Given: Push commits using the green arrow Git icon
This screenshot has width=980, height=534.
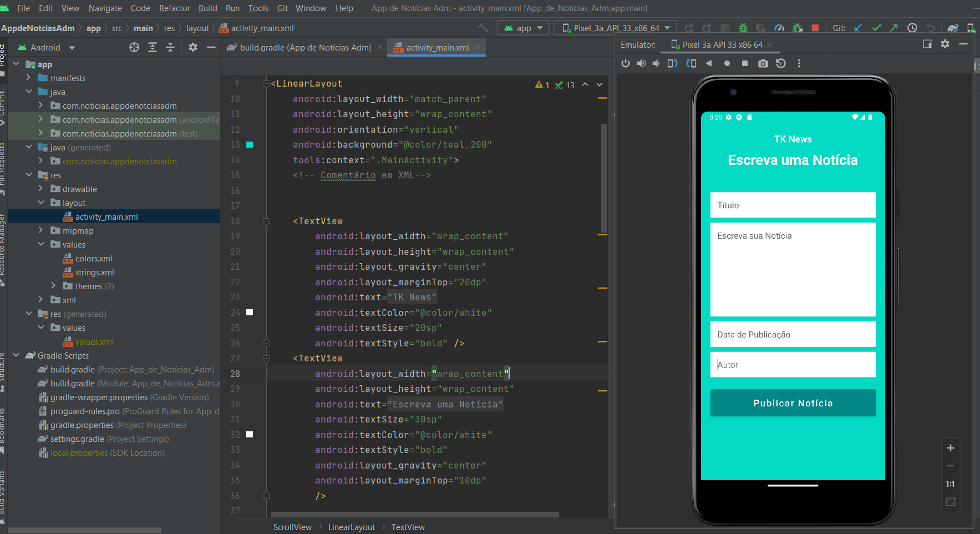Looking at the screenshot, I should click(x=893, y=27).
